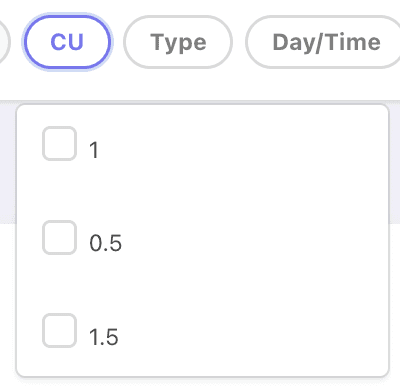Click blank area between options 0.5 and 1.5
Viewport: 400px width, 388px height.
pos(200,284)
